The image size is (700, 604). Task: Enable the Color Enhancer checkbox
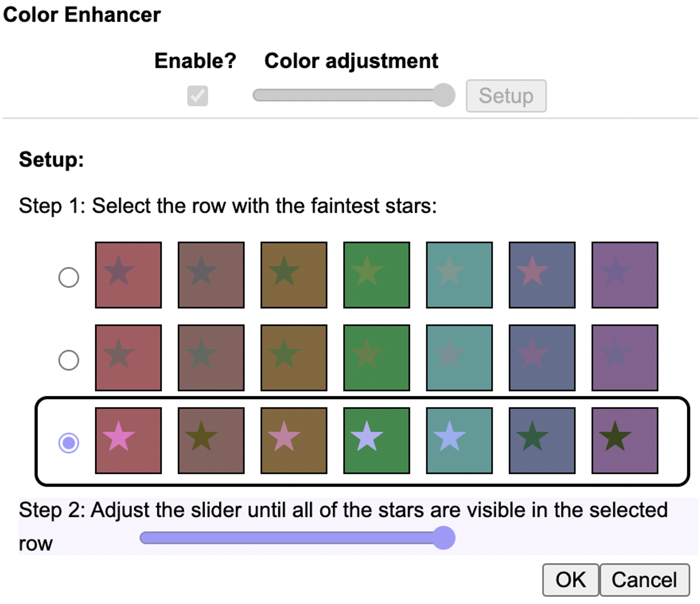198,96
